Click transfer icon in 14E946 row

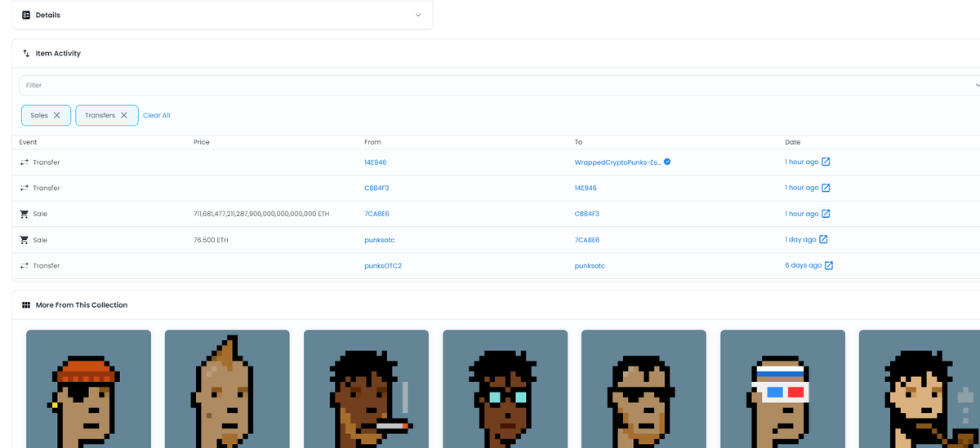(24, 162)
